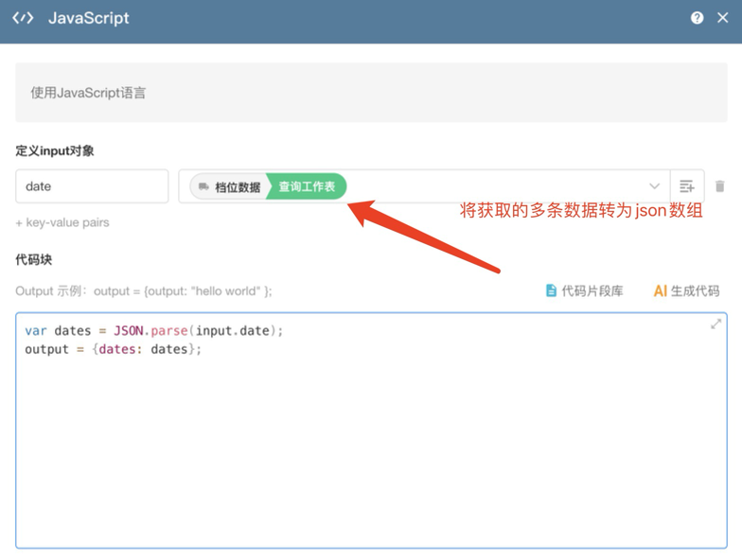Open the help question mark icon
742x560 pixels.
point(698,18)
